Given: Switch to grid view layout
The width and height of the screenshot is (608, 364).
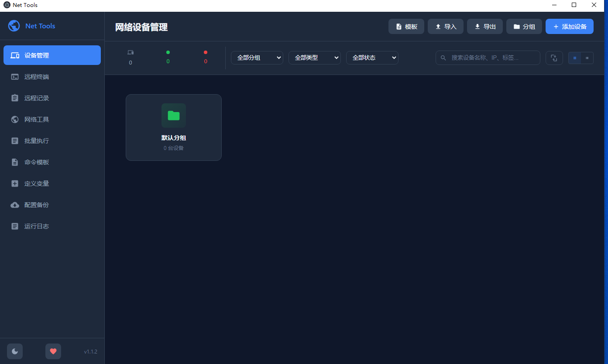Looking at the screenshot, I should pyautogui.click(x=574, y=58).
